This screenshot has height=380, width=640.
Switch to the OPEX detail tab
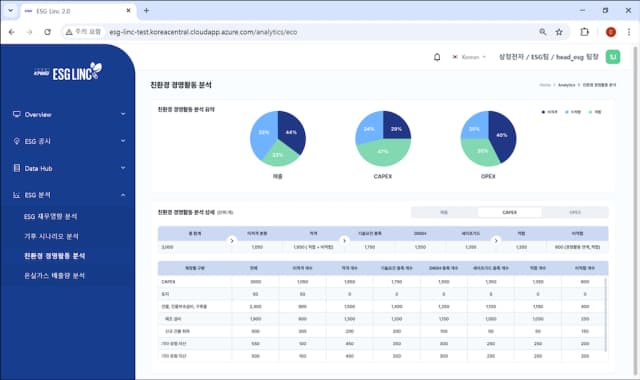click(575, 212)
